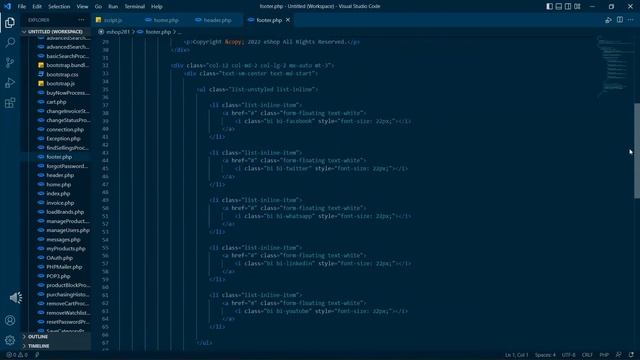Open the Go menu

[98, 7]
